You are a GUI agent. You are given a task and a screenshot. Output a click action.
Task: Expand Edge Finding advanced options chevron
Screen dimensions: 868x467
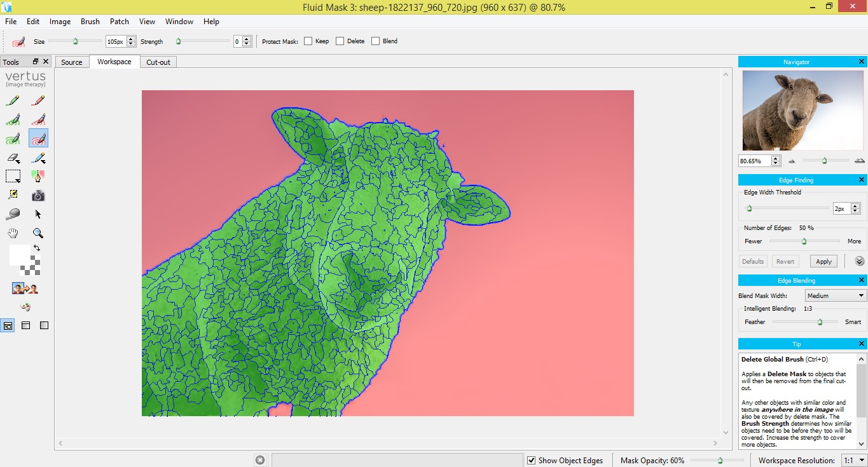(x=860, y=261)
